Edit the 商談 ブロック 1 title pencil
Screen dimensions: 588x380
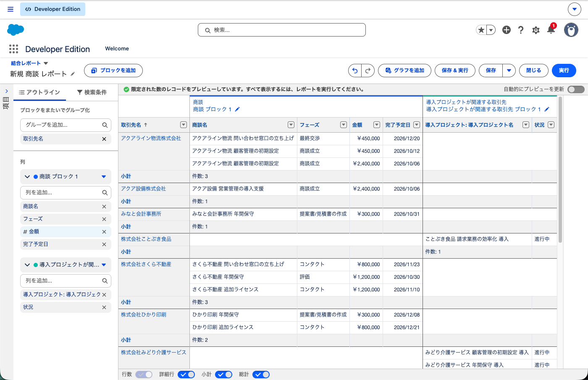coord(237,109)
